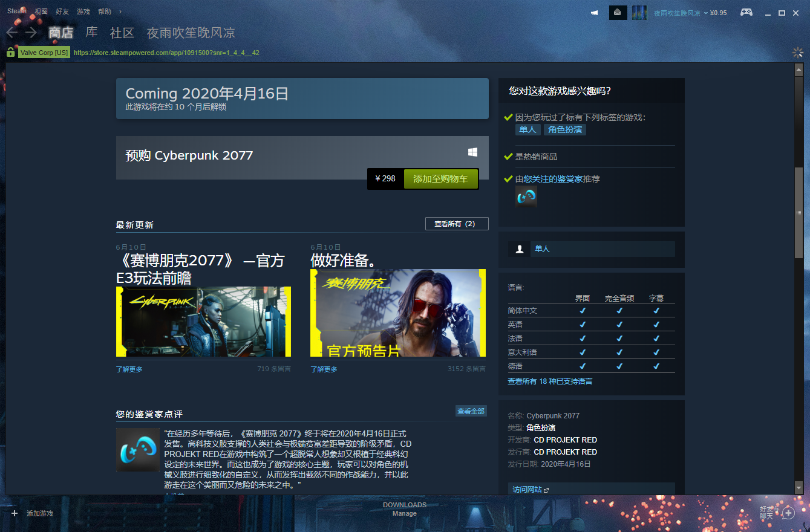Switch to the 库 tab
810x532 pixels.
[91, 33]
